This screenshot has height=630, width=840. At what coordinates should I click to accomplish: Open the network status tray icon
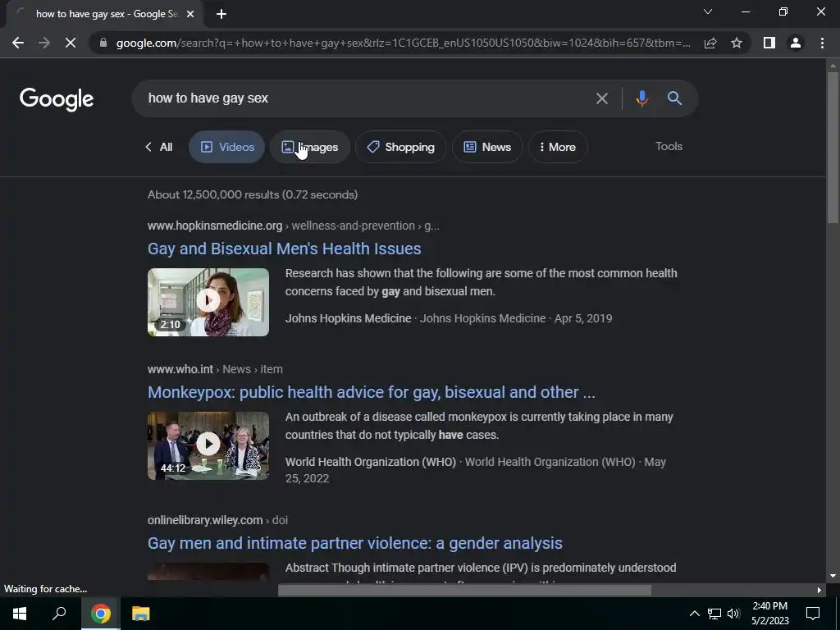pyautogui.click(x=714, y=614)
